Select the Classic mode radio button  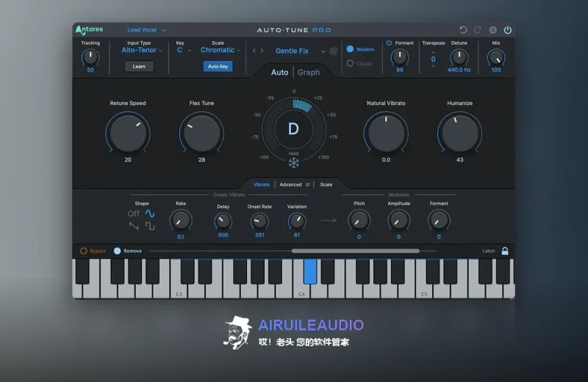[350, 63]
